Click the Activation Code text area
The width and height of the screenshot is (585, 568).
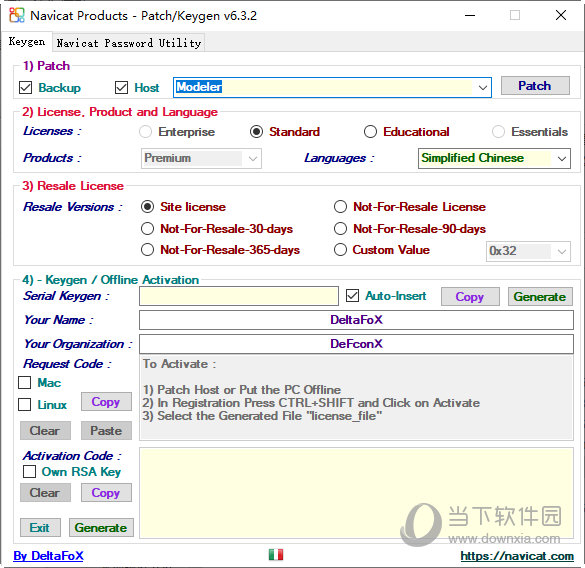[356, 493]
